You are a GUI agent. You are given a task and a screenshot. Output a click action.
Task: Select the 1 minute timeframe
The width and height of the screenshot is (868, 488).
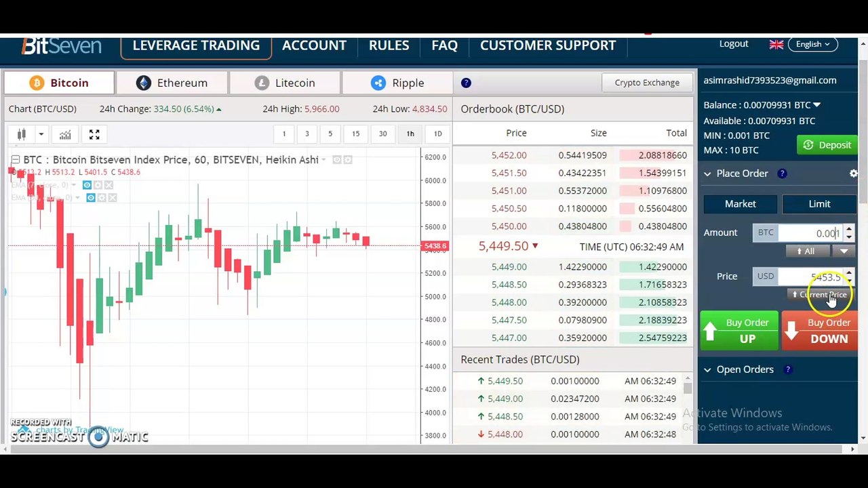pos(284,134)
